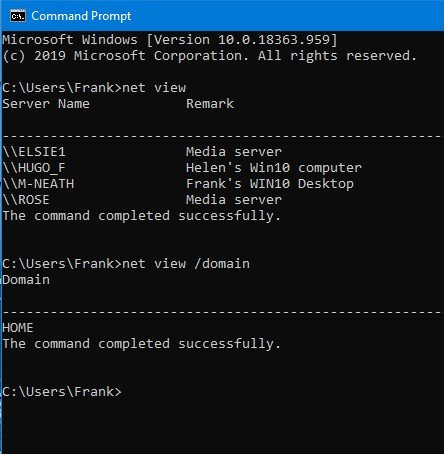This screenshot has height=454, width=444.
Task: Click the ROSE 'Media server' remark
Action: (234, 200)
